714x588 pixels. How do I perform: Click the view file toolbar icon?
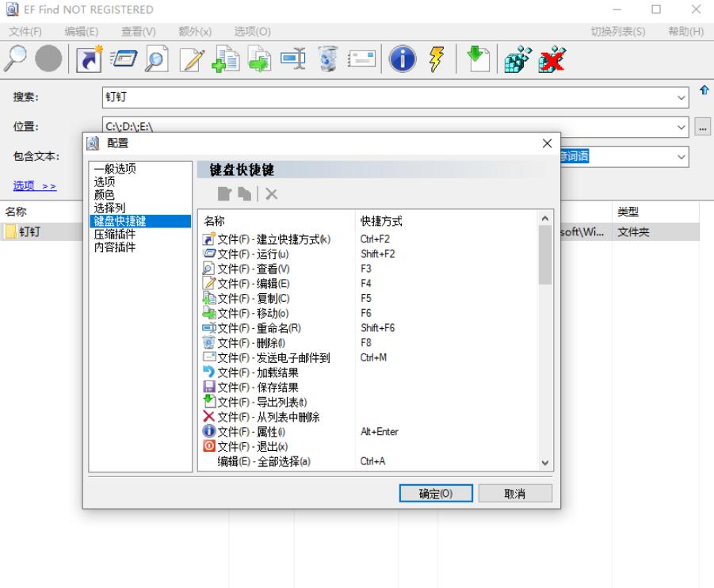coord(156,59)
